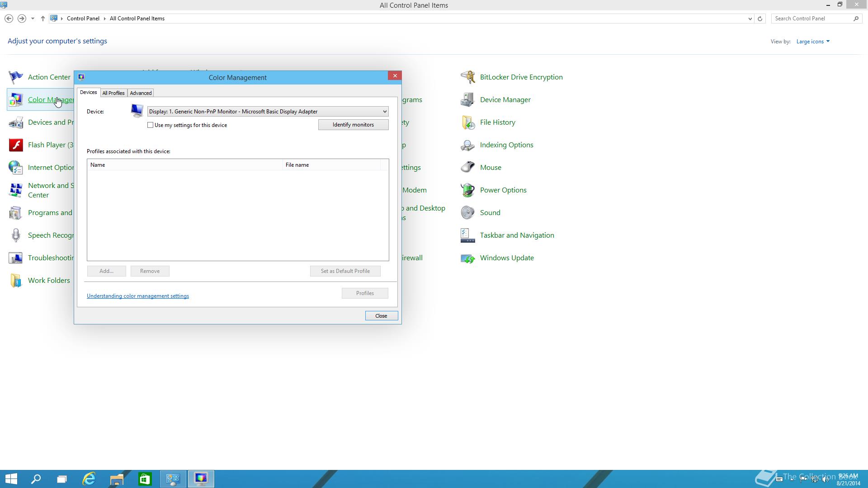Click the Color Management taskbar button

[201, 479]
